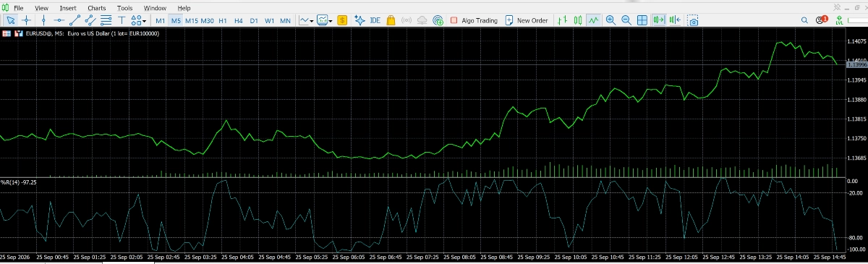Select the D1 timeframe

point(254,20)
